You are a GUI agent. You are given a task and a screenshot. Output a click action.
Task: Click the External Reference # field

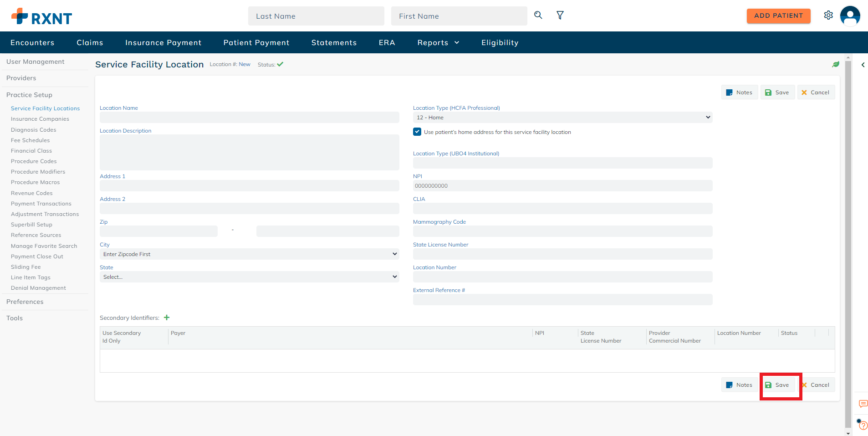[562, 300]
